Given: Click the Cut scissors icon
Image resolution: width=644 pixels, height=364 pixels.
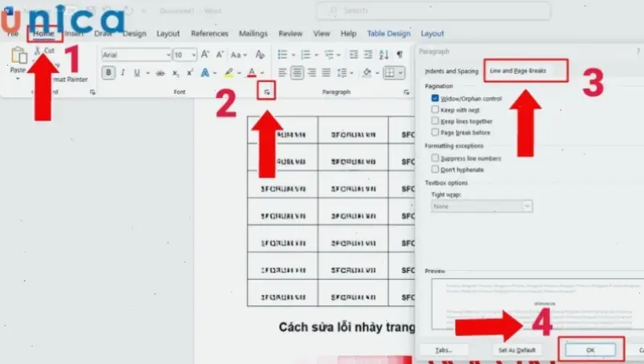Looking at the screenshot, I should [36, 51].
